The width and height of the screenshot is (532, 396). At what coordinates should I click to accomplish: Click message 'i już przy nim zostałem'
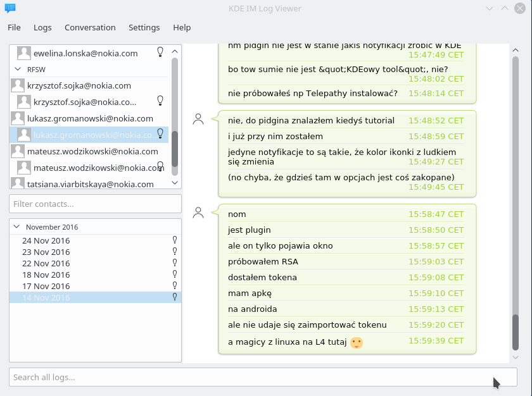275,137
